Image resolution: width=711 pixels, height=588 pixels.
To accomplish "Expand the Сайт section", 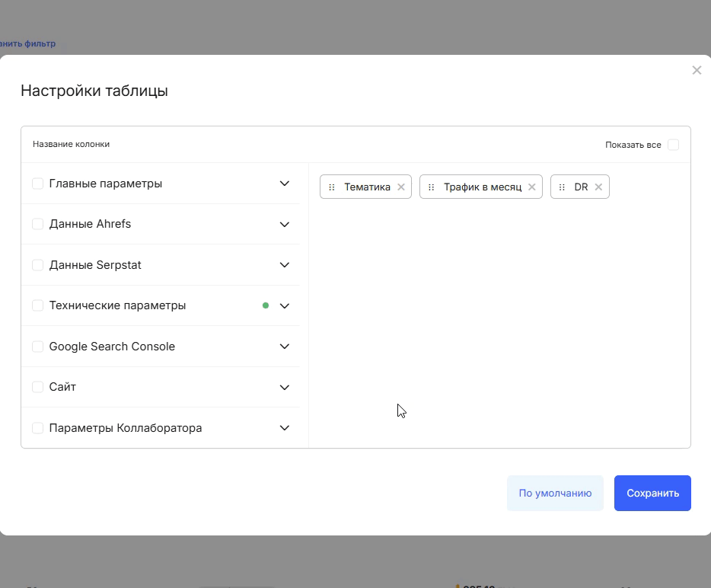I will [x=284, y=387].
